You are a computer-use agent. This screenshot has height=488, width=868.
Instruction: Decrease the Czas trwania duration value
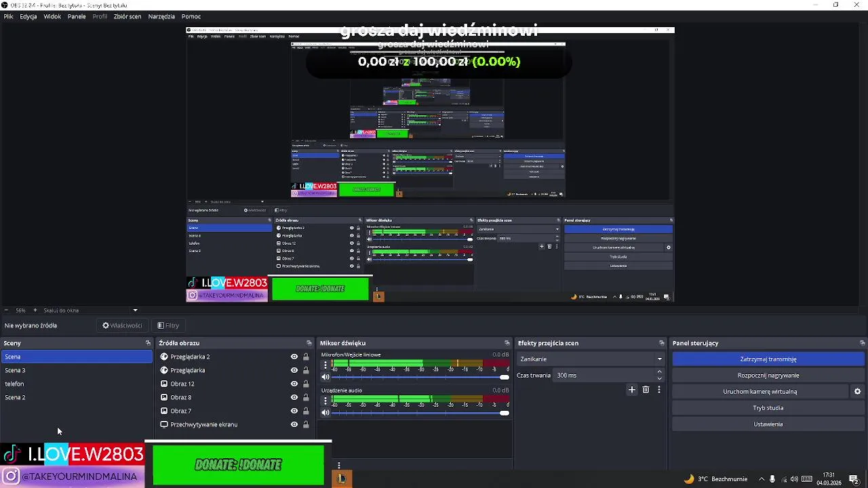pyautogui.click(x=660, y=378)
